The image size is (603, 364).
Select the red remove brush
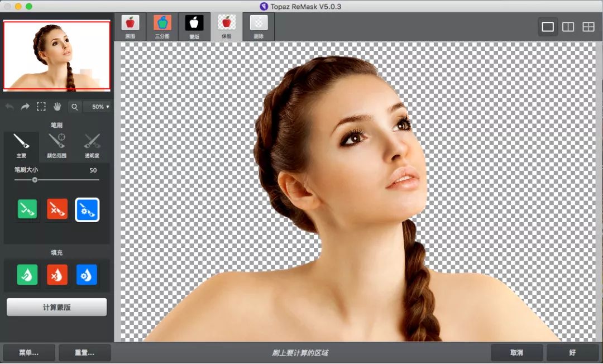57,209
